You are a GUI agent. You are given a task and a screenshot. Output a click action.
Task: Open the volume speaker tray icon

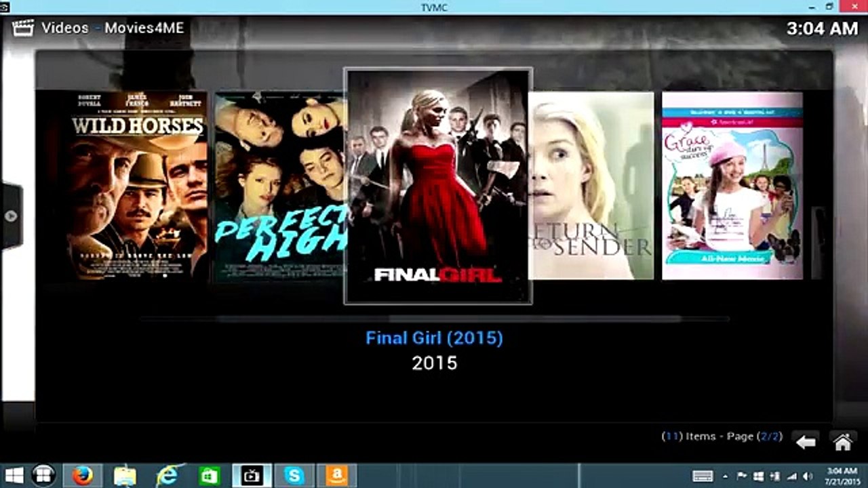(807, 476)
